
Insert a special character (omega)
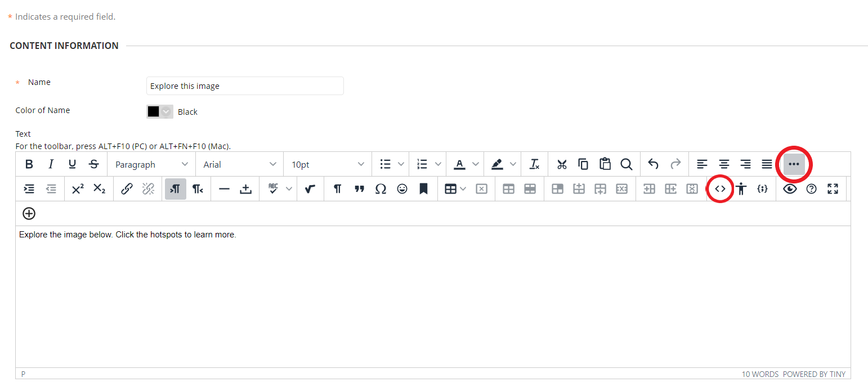click(x=381, y=189)
